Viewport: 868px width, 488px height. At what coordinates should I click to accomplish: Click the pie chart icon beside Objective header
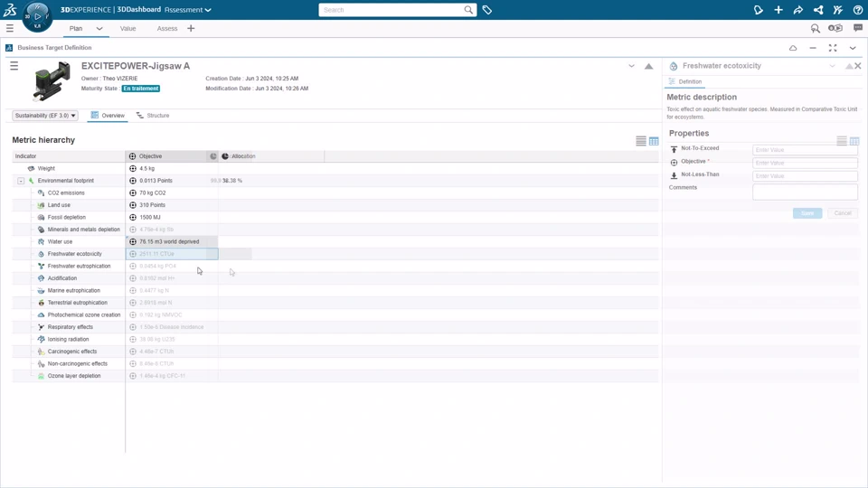(x=213, y=156)
